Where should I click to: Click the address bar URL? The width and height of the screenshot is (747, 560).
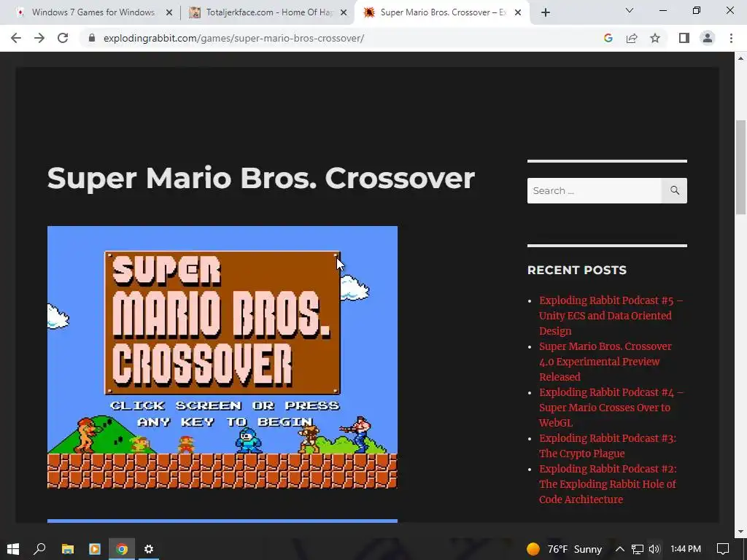click(233, 38)
